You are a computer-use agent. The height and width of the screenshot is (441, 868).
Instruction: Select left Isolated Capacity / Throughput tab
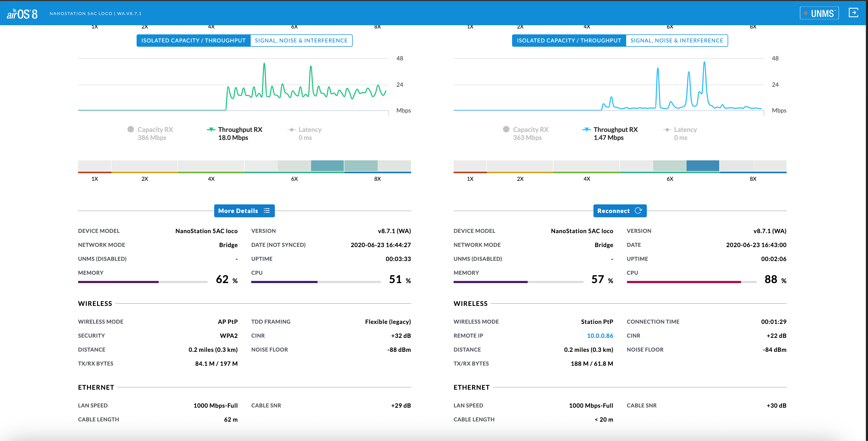click(x=194, y=41)
